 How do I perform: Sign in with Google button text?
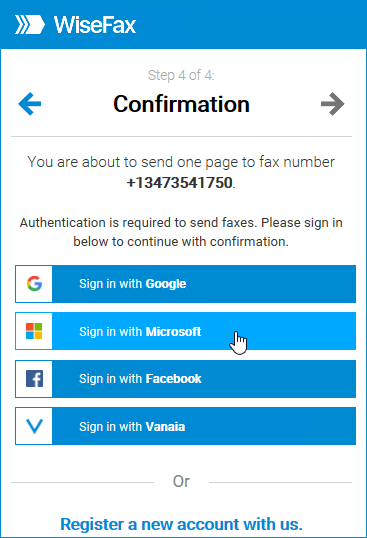[133, 284]
